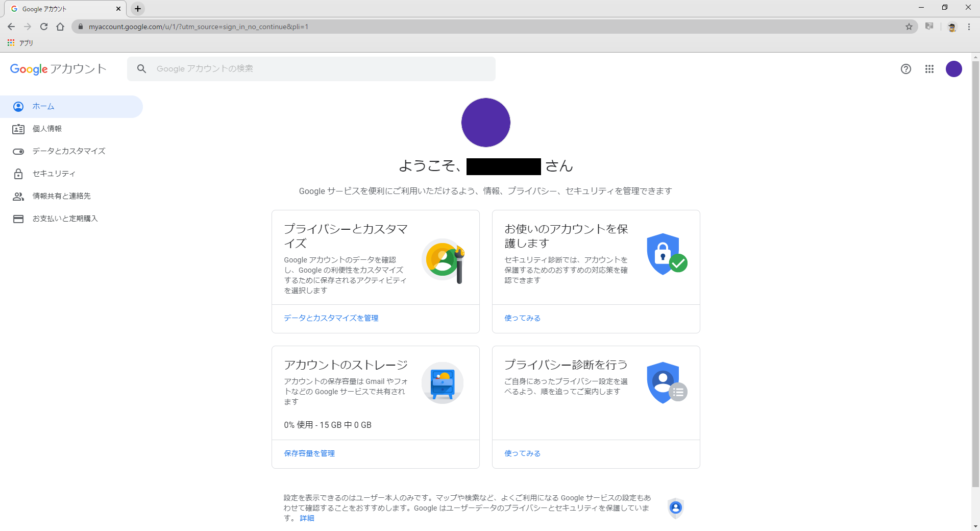Click the お使いのアカウントを保護します heading
Screen dimensions: 980x531
[566, 236]
